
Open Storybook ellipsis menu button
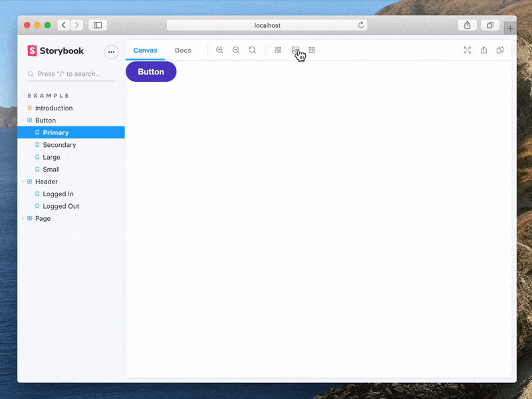tap(111, 52)
